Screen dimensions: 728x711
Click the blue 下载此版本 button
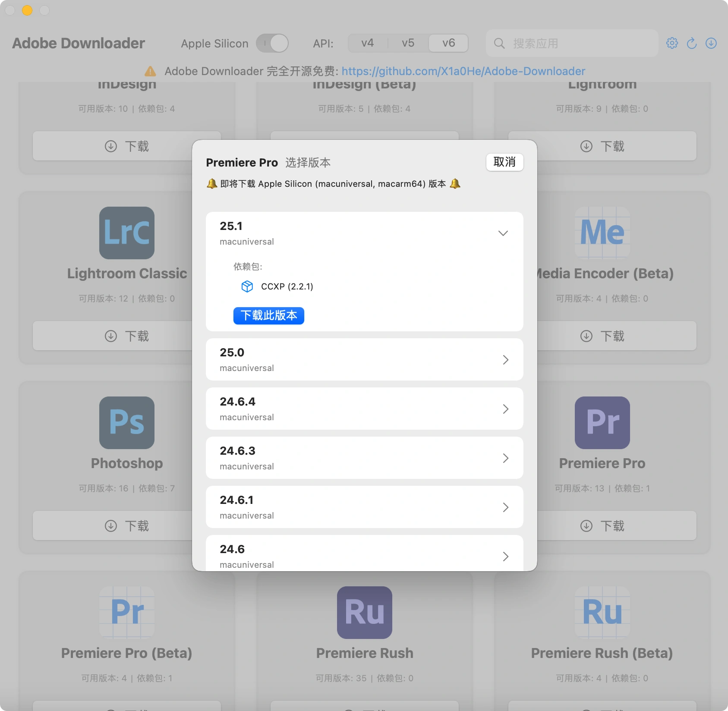click(269, 316)
